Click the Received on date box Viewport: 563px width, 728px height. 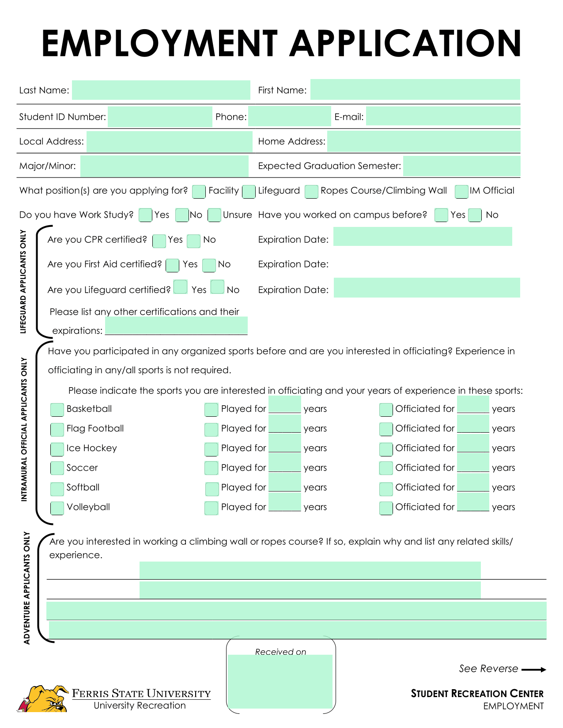pyautogui.click(x=280, y=682)
